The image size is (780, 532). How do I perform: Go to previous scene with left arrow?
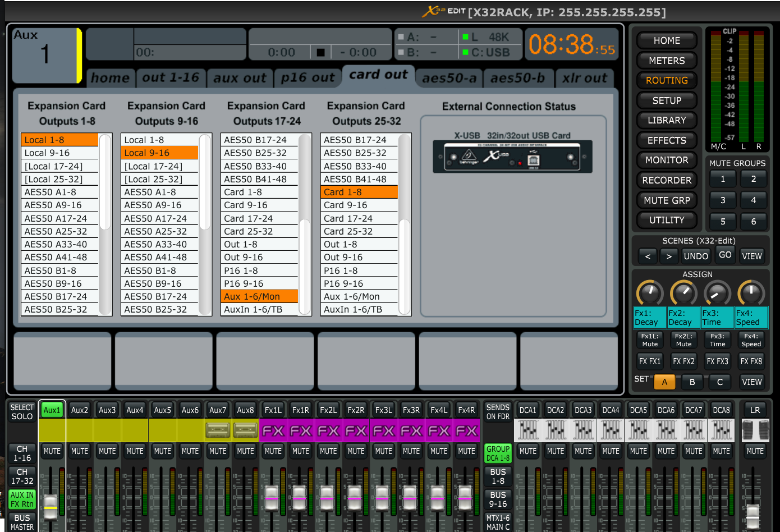[648, 256]
